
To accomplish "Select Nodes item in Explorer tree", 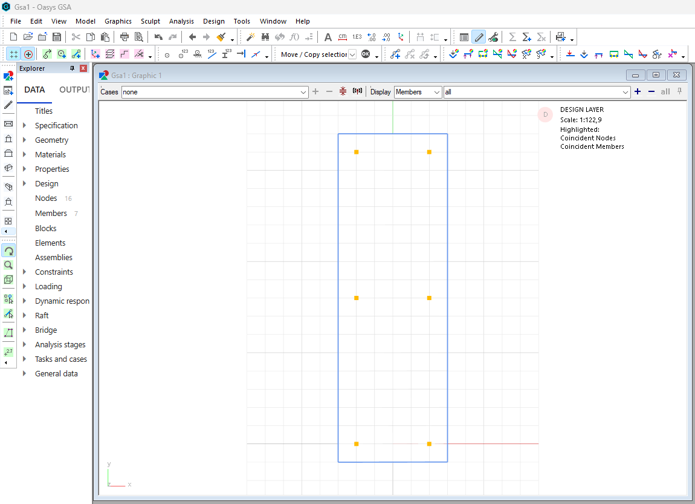I will [x=46, y=199].
